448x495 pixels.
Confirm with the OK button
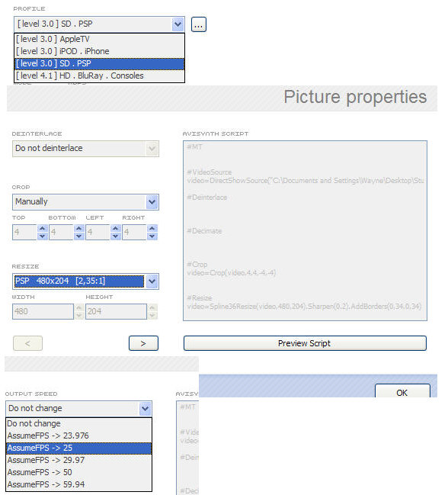click(x=402, y=391)
